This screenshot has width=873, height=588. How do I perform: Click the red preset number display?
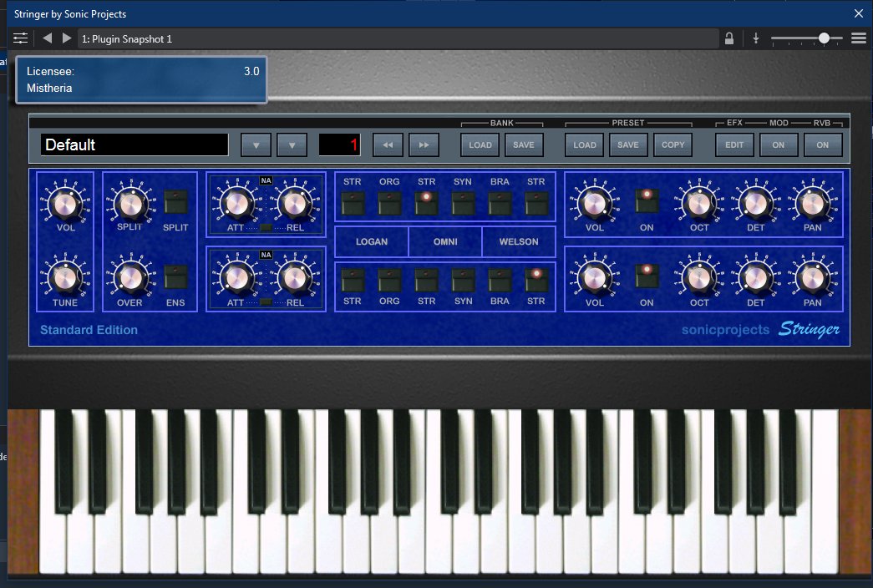point(340,144)
